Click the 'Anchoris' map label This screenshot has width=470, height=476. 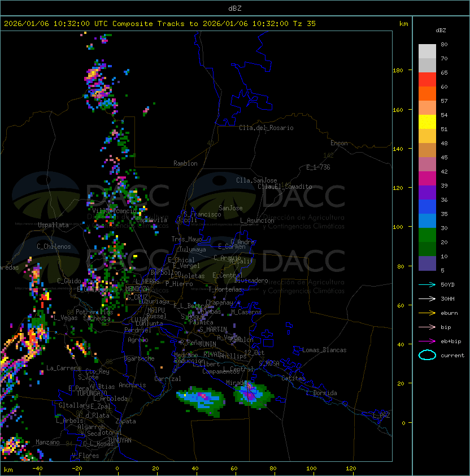(132, 385)
